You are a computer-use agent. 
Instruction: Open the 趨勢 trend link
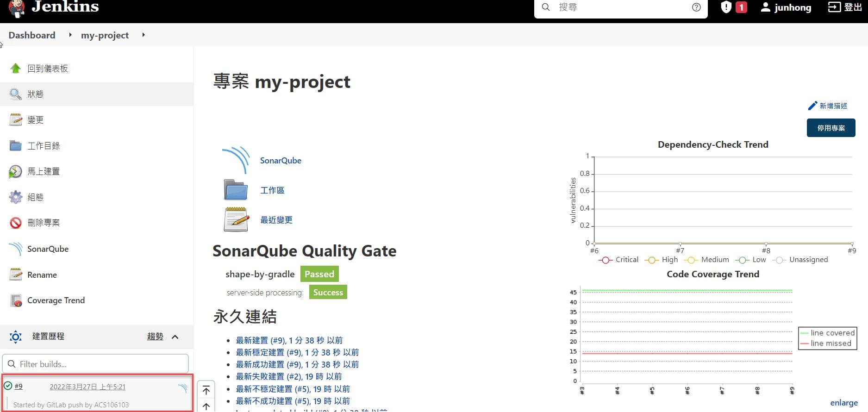tap(155, 337)
